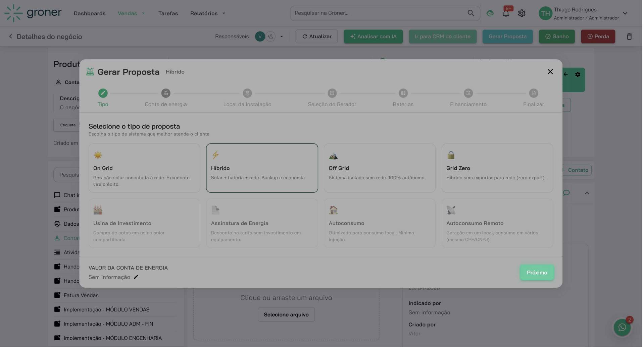Click the trash icon in the deal header
The width and height of the screenshot is (644, 347).
tap(629, 36)
